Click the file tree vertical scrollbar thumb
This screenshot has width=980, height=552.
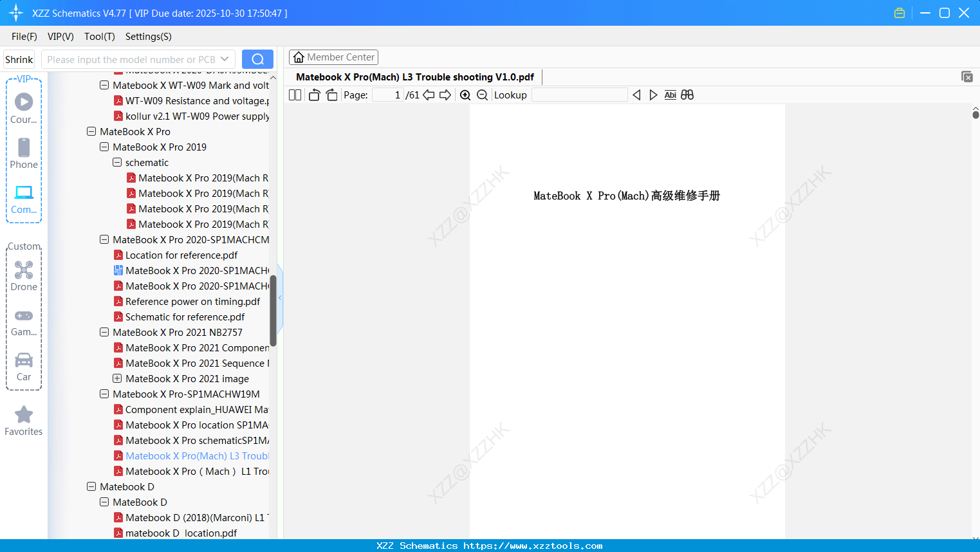[273, 311]
